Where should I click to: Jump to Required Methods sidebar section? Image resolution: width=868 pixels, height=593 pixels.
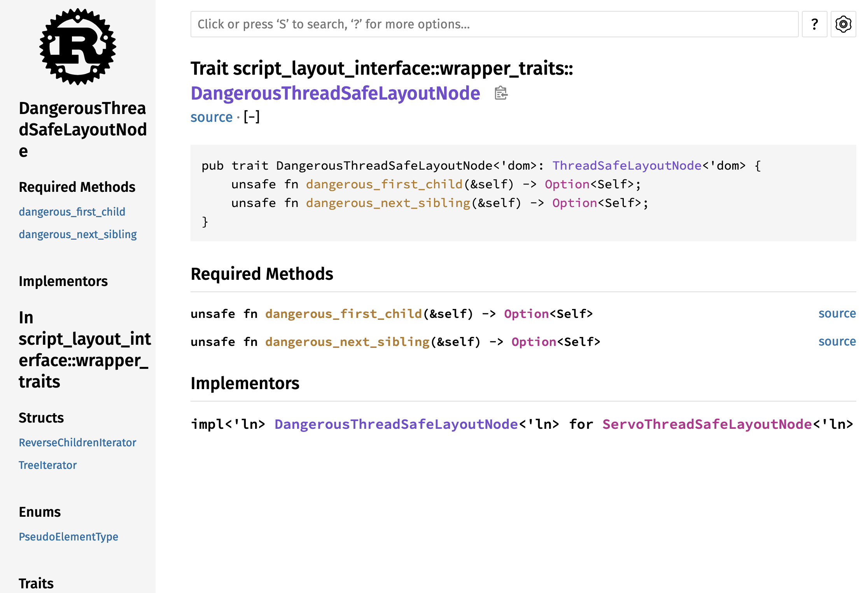tap(77, 187)
